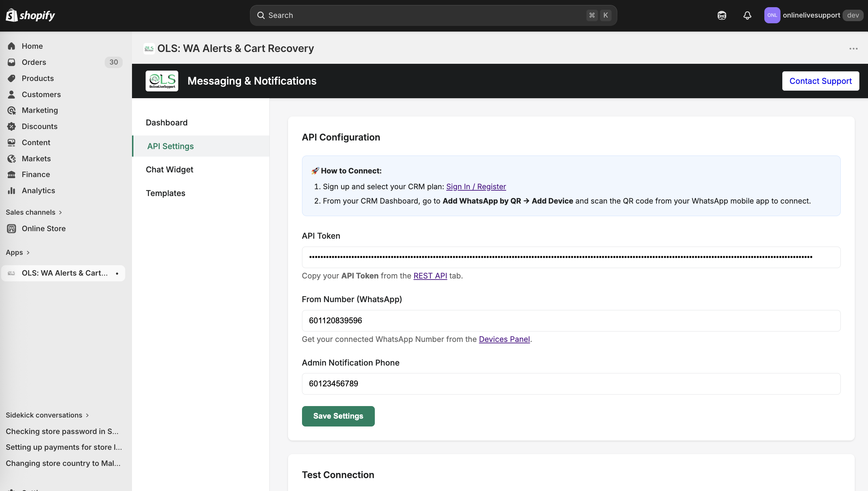Expand the Apps section
868x491 pixels.
pos(18,253)
